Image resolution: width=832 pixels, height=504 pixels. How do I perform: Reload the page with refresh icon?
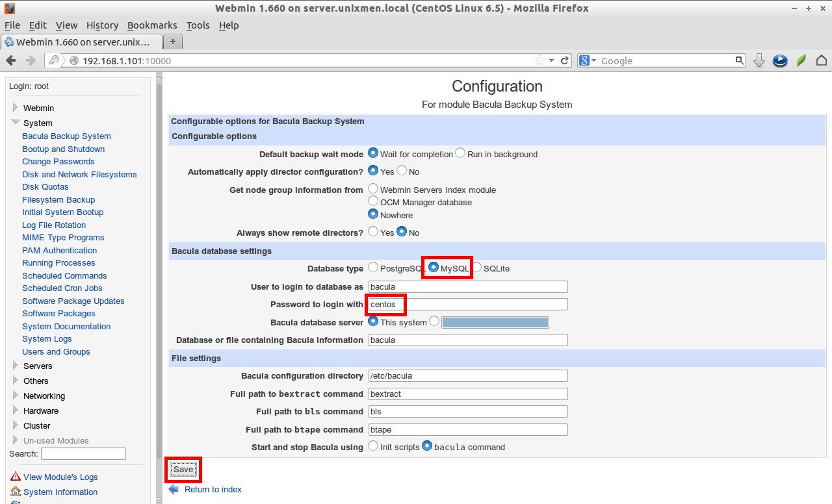(x=565, y=60)
